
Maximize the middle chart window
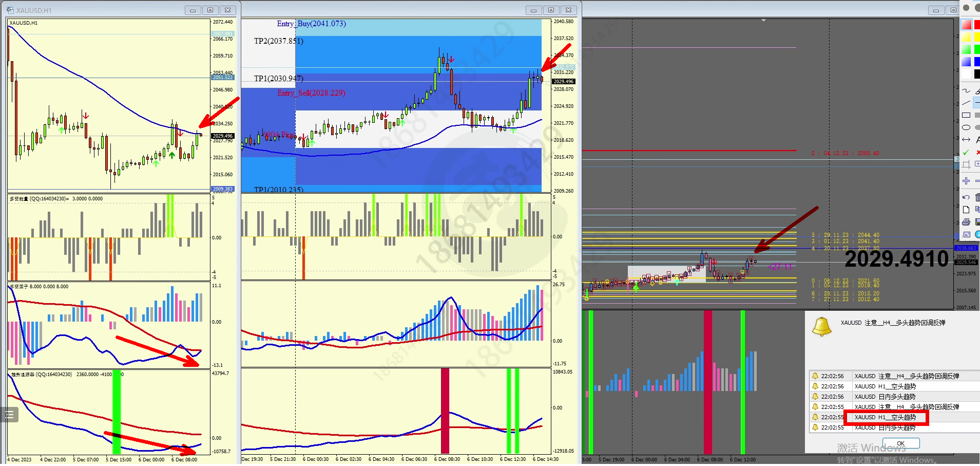coord(551,10)
